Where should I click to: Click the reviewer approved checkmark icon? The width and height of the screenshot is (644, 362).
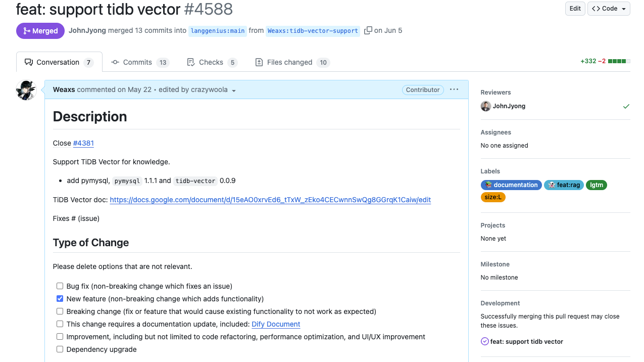coord(626,106)
